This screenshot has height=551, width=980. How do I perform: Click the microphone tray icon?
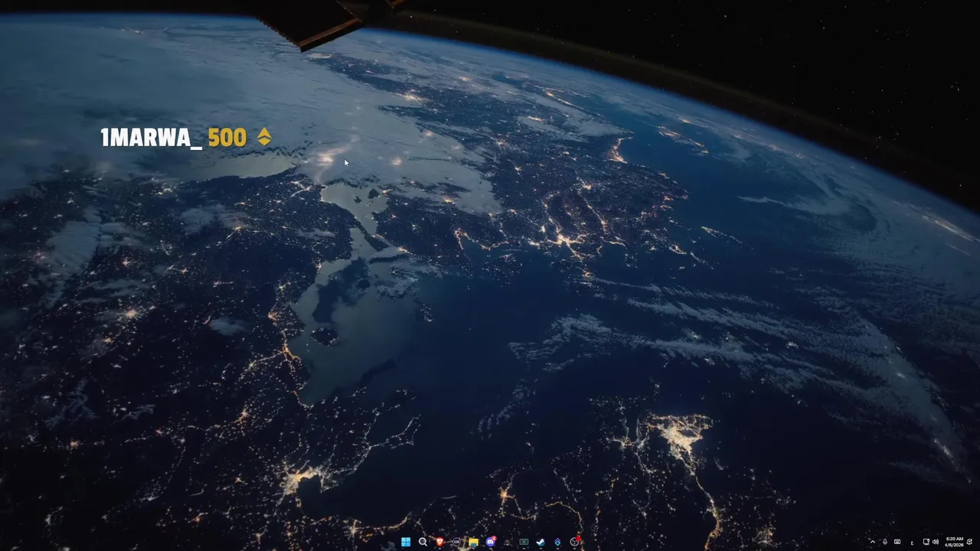pyautogui.click(x=885, y=542)
